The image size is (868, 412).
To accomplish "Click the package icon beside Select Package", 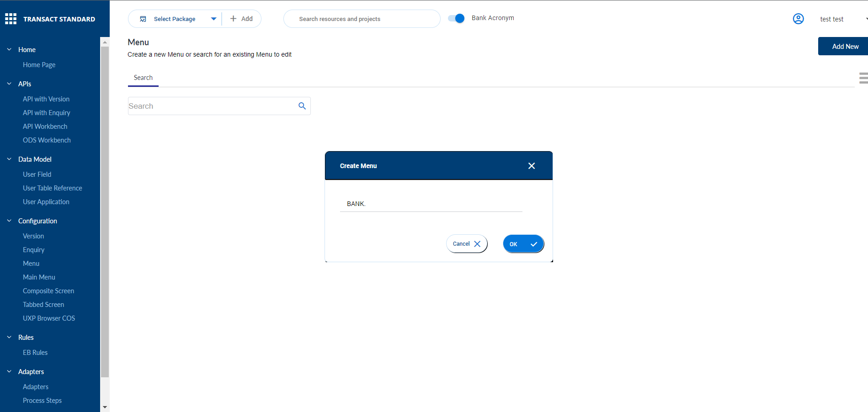I will coord(143,19).
